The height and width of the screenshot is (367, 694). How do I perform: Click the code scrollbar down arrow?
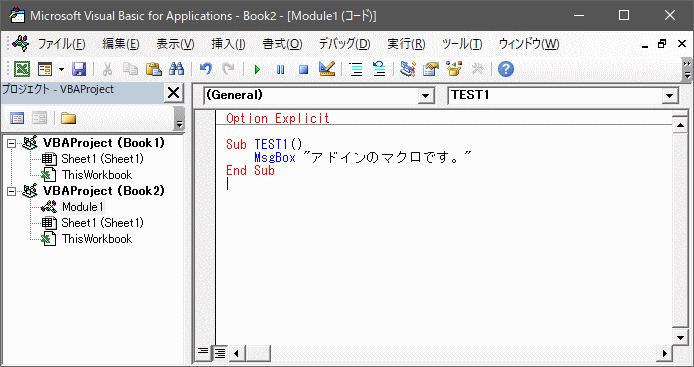tap(680, 338)
